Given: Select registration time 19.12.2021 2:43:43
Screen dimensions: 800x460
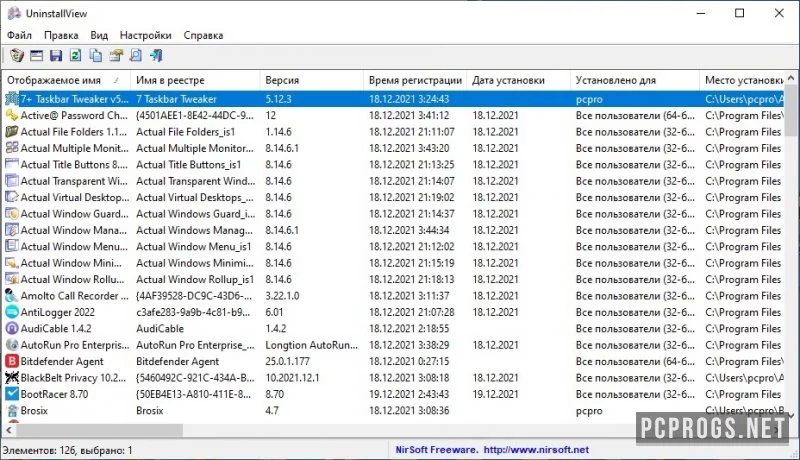Looking at the screenshot, I should pyautogui.click(x=409, y=394).
